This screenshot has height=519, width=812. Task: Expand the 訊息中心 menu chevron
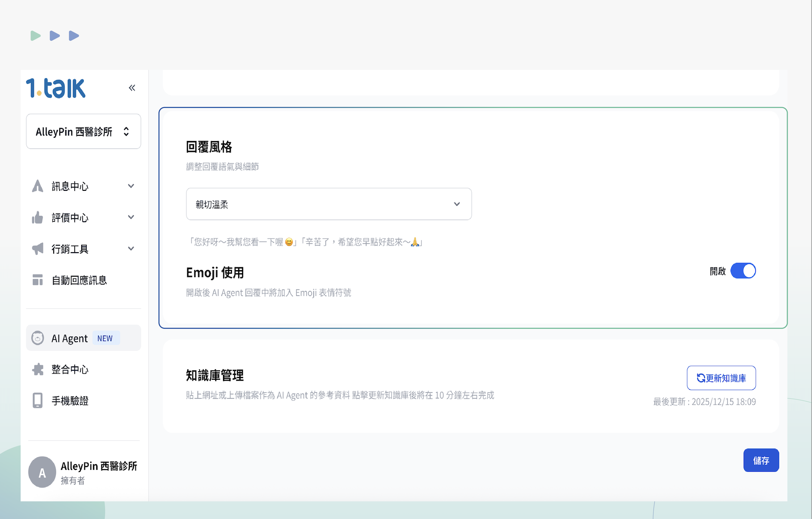131,186
